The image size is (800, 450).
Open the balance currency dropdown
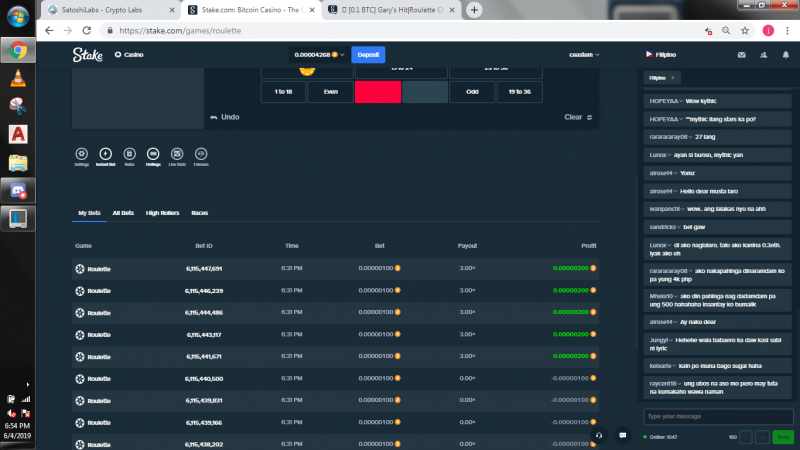tap(319, 55)
